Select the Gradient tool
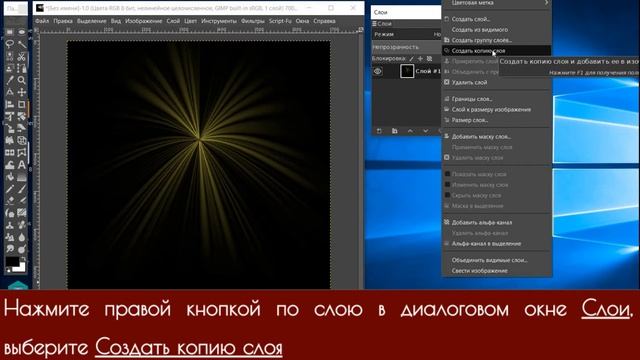The image size is (640, 360). tap(22, 177)
